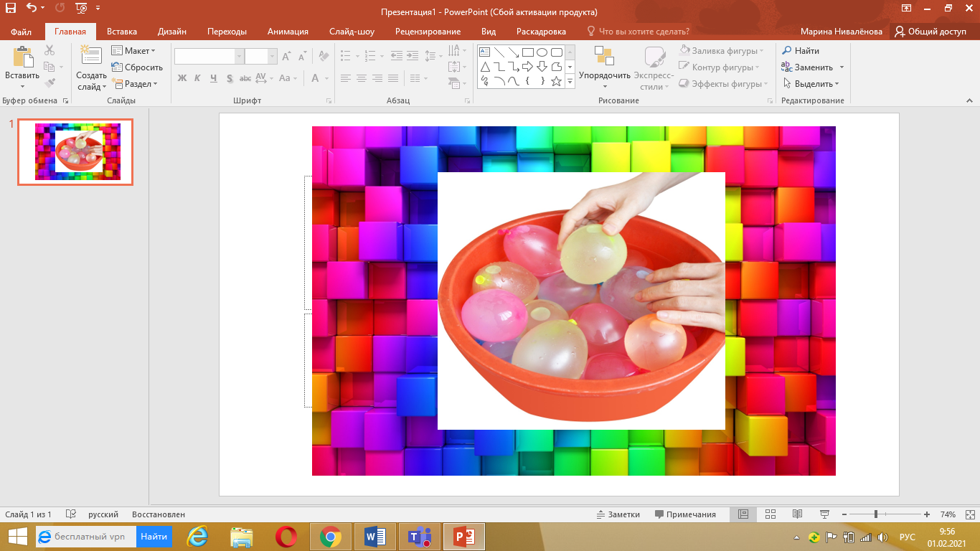980x551 pixels.
Task: Open the font size combo box
Action: point(260,57)
